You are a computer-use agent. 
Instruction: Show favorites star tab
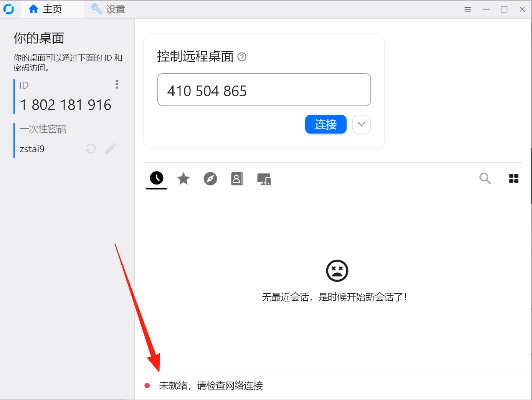tap(183, 179)
